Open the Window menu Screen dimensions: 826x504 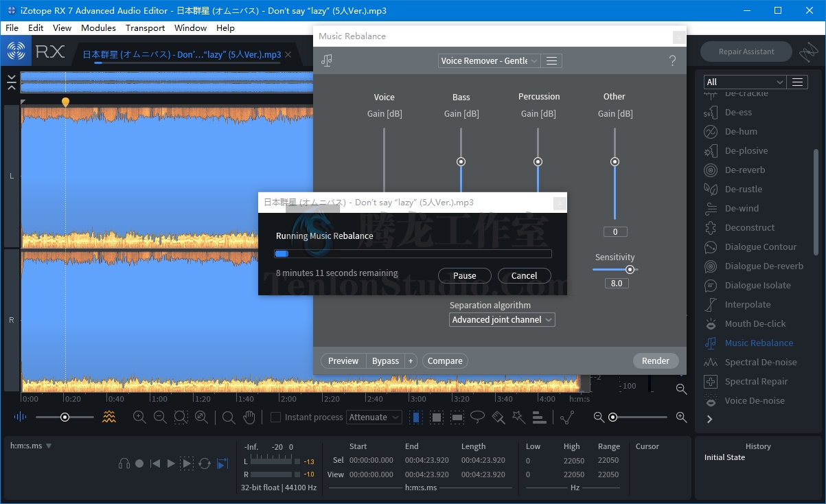click(190, 28)
